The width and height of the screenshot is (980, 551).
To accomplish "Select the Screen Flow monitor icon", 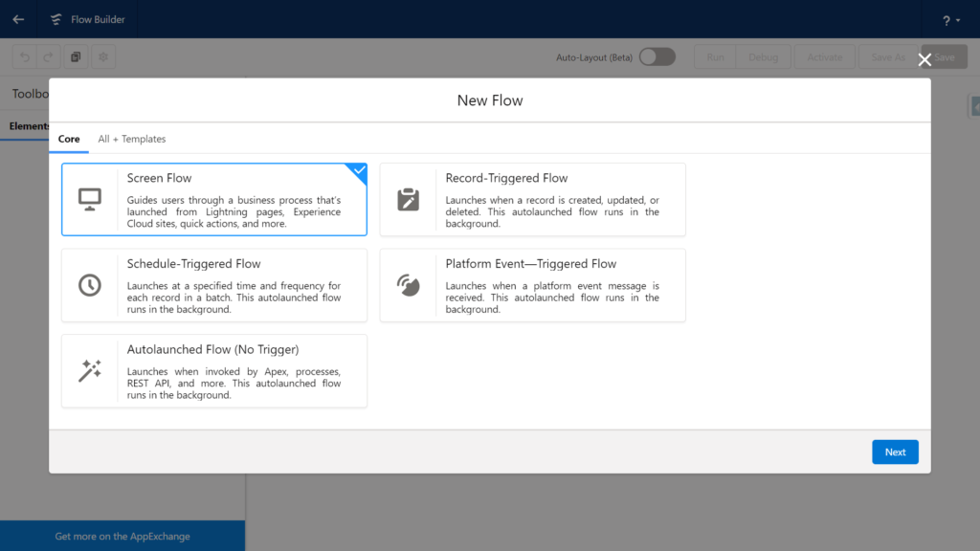I will [90, 199].
